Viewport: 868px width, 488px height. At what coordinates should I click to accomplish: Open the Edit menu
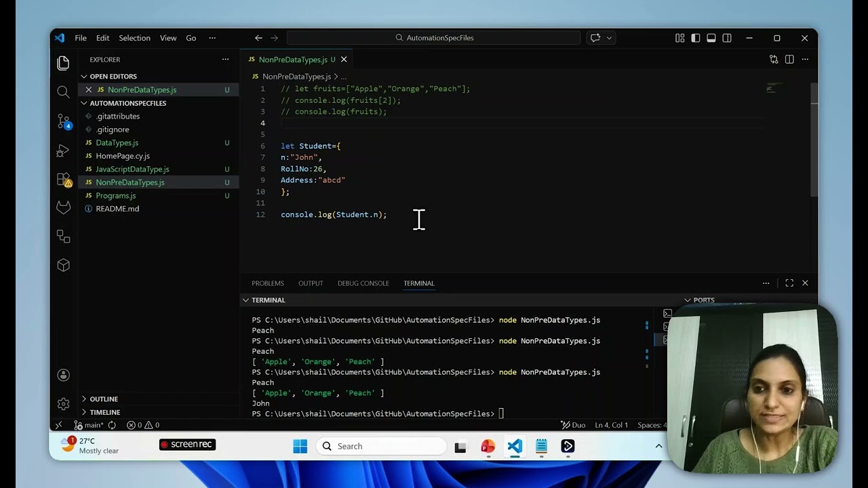click(102, 38)
